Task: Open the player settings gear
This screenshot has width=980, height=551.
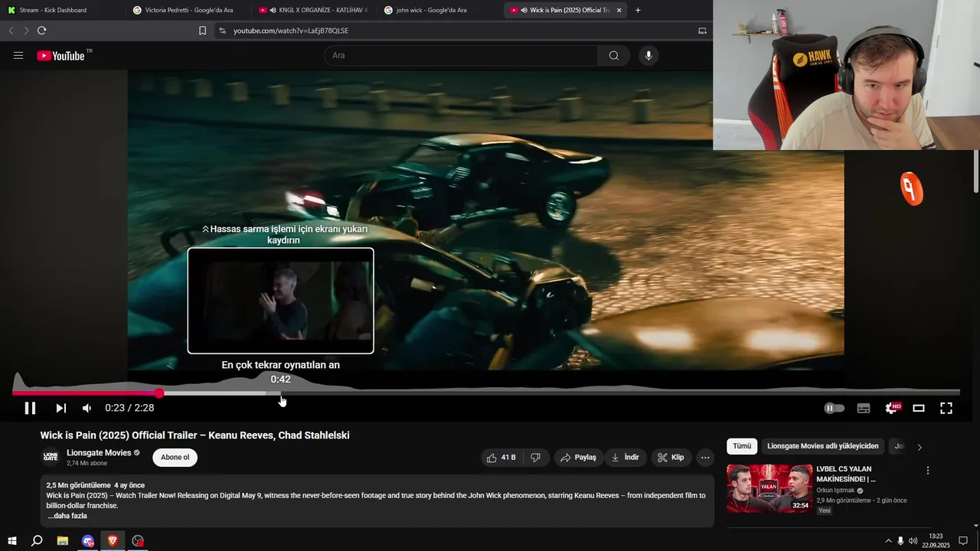Action: pyautogui.click(x=891, y=408)
